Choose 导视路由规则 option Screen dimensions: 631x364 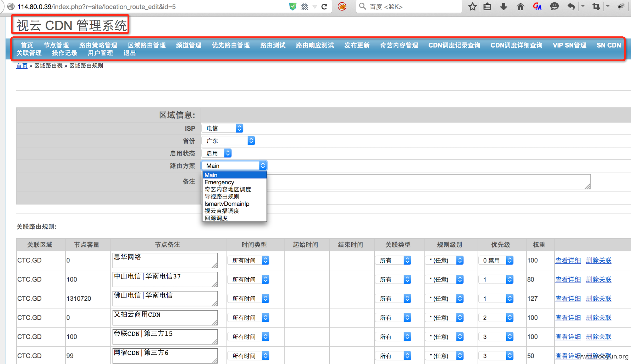235,196
